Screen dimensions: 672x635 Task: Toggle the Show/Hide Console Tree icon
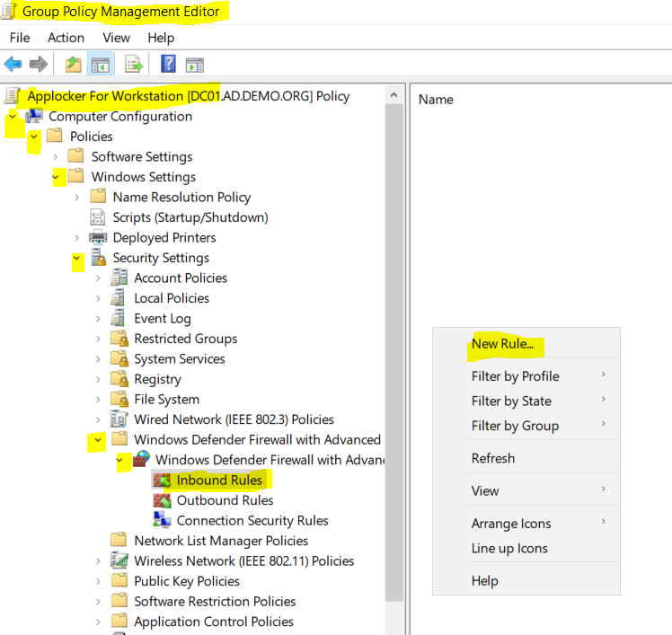(101, 65)
